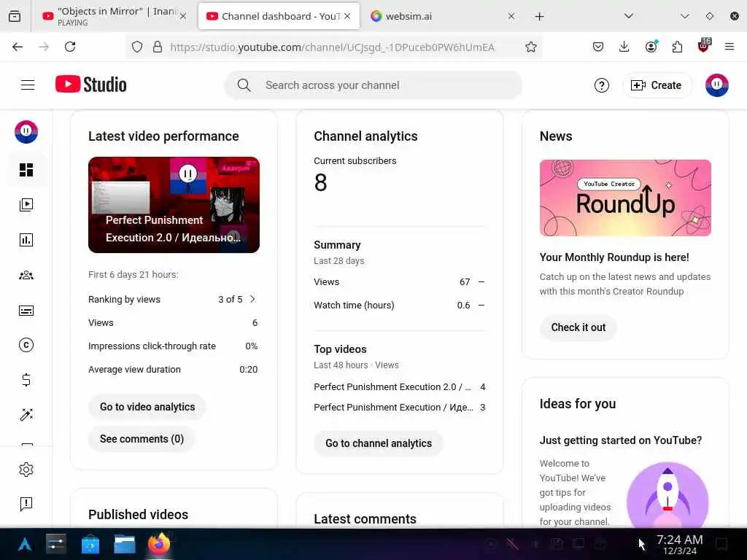The image size is (747, 560).
Task: Close the websim.ai tab
Action: coord(511,16)
